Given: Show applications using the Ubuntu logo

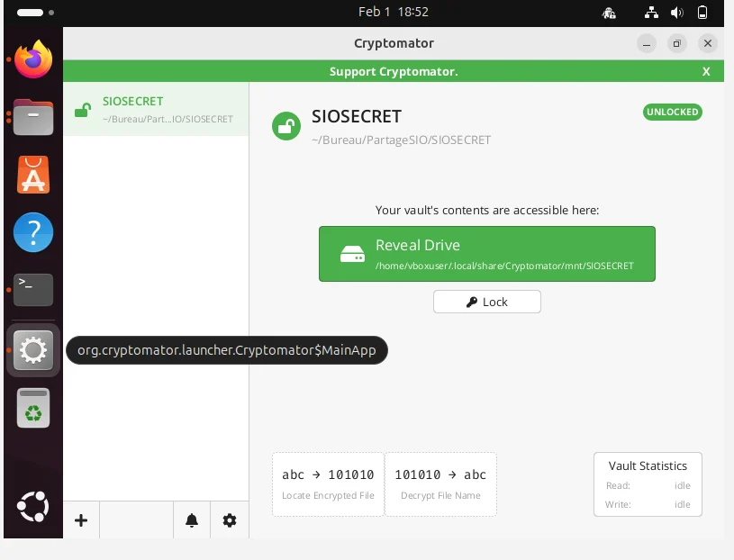Looking at the screenshot, I should click(x=32, y=506).
